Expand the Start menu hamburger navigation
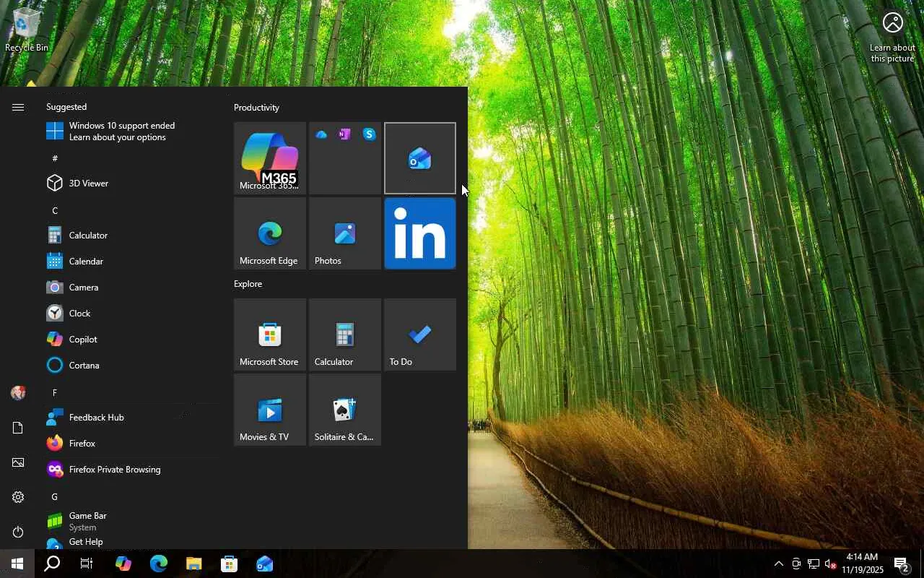This screenshot has width=924, height=578. (18, 108)
